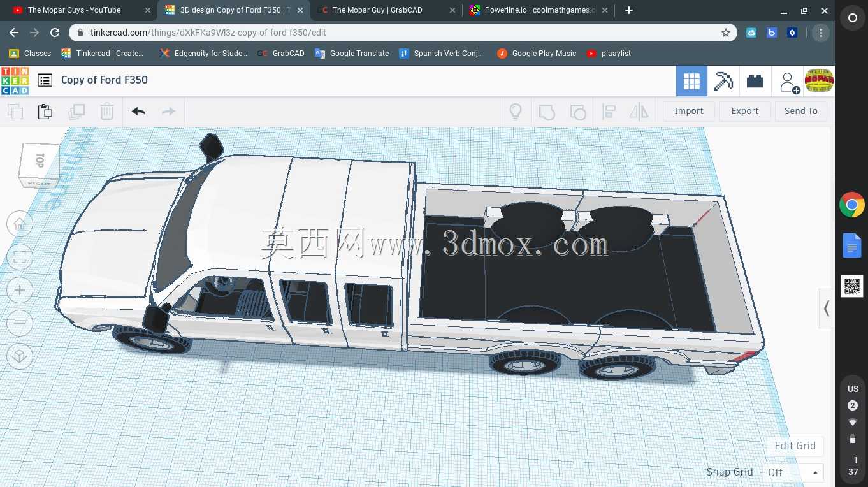Click the Send To button

point(801,111)
